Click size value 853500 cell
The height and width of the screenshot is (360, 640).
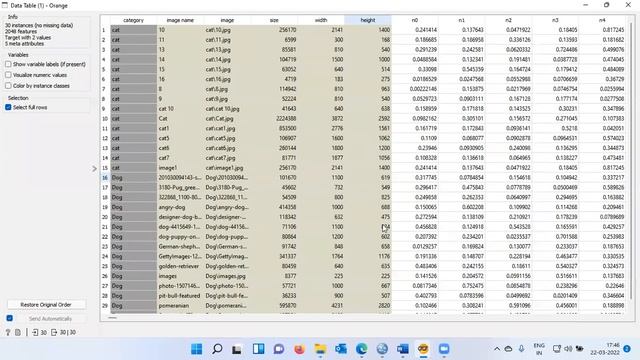[x=274, y=129]
